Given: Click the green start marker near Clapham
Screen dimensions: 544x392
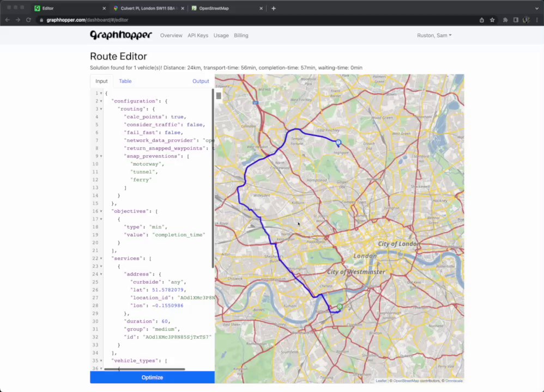Looking at the screenshot, I should pyautogui.click(x=340, y=307).
